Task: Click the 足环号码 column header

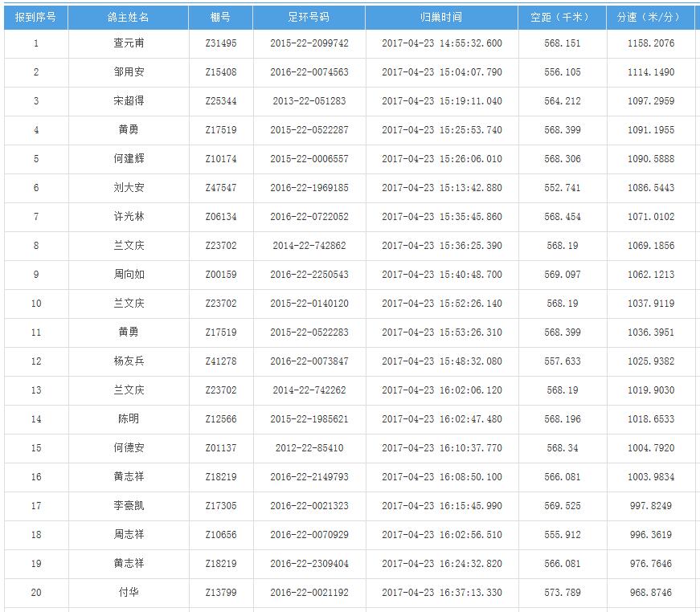Action: 309,17
